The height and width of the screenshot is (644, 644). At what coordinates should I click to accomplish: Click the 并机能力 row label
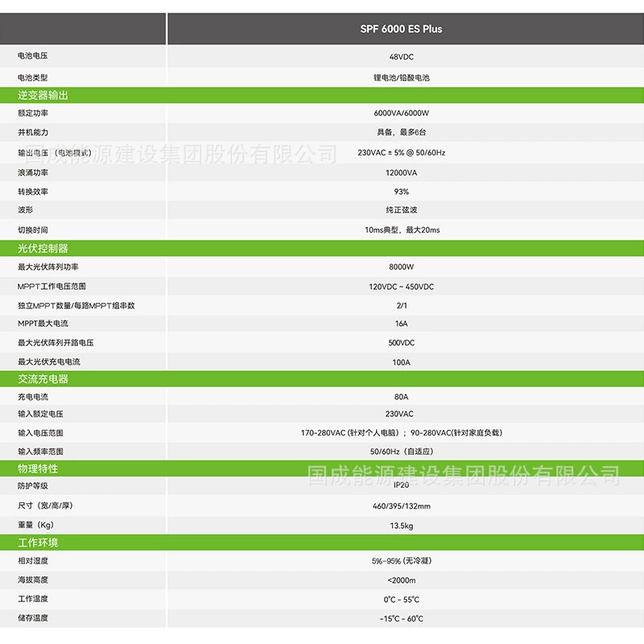coord(33,132)
